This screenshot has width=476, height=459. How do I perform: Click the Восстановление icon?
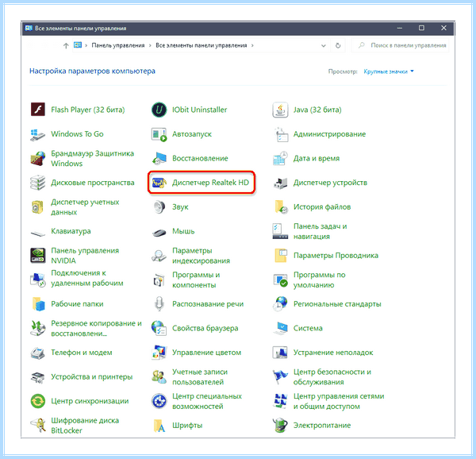click(159, 158)
